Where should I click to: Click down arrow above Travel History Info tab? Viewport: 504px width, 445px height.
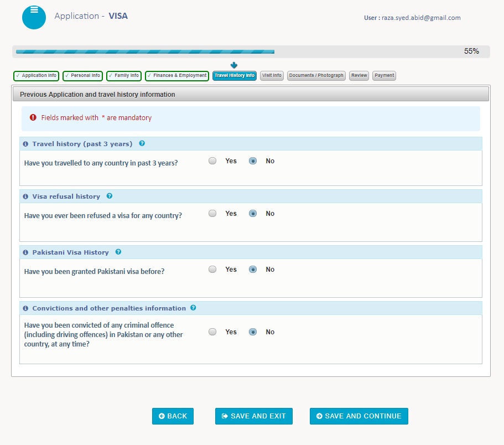click(x=234, y=65)
